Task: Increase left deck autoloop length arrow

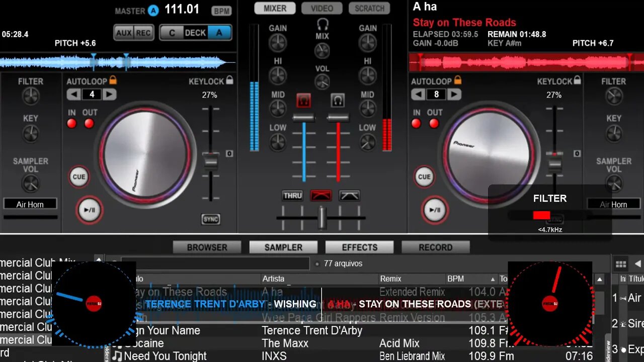Action: pos(110,94)
